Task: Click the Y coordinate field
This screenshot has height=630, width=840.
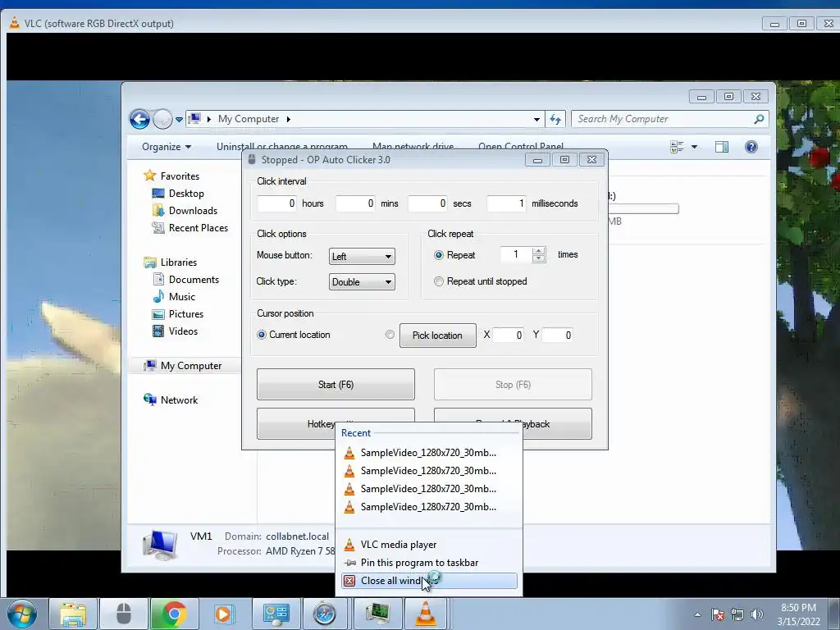Action: (557, 336)
